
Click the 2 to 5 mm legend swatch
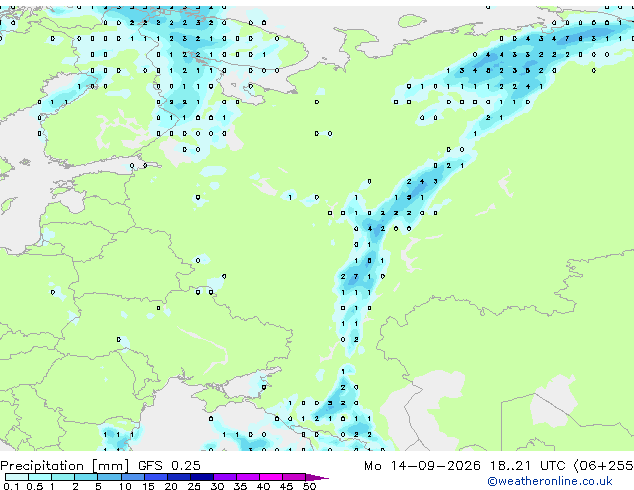coord(87,477)
